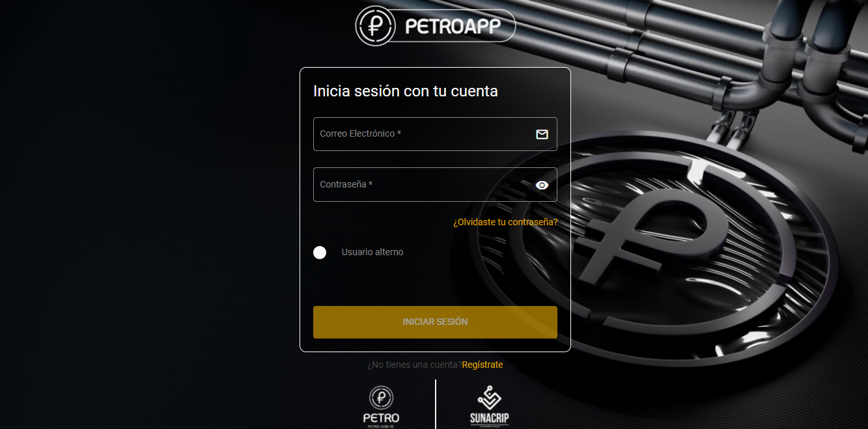Click the Petro circular emblem in footer
The width and height of the screenshot is (868, 429).
[x=381, y=397]
